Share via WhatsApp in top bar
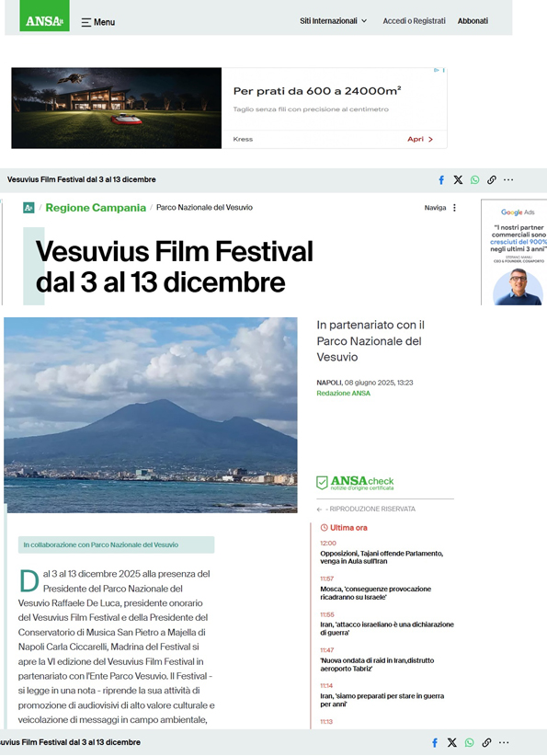Image resolution: width=547 pixels, height=756 pixels. coord(474,180)
